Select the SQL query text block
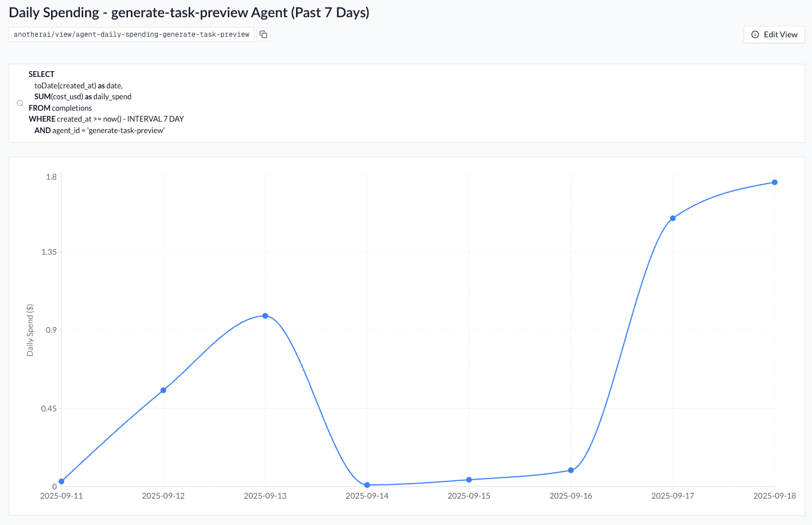This screenshot has width=812, height=525. point(106,102)
